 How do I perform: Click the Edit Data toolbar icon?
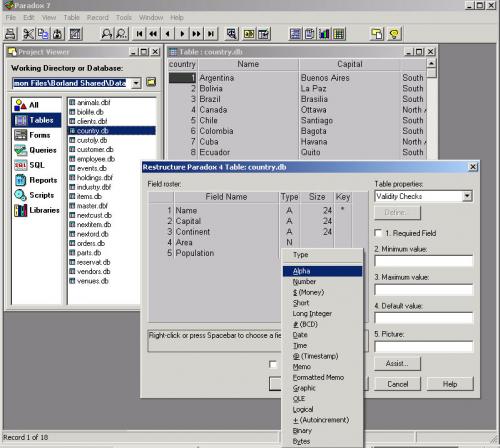tap(264, 34)
